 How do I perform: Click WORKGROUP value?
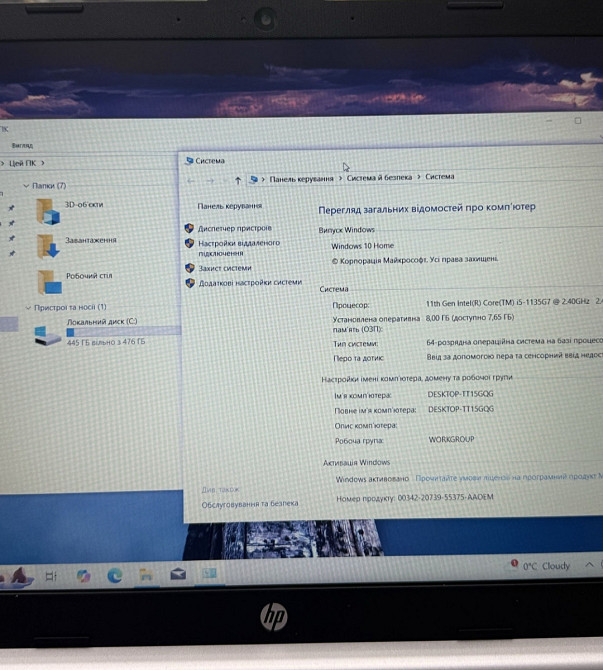451,439
